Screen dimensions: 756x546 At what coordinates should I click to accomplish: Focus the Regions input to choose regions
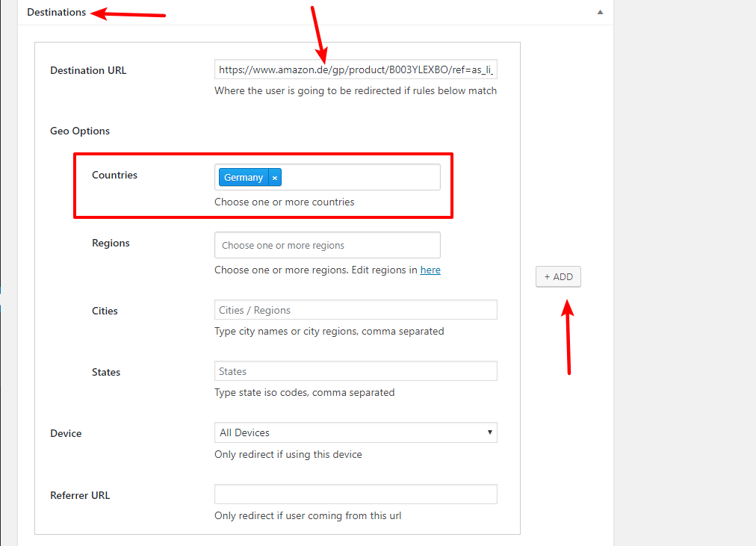click(327, 245)
